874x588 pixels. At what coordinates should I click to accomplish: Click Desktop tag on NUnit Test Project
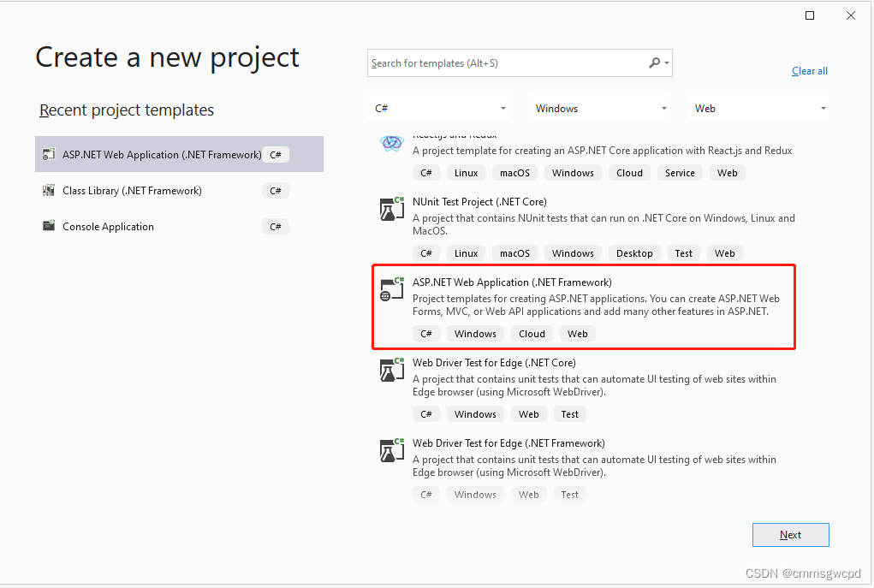[x=634, y=253]
